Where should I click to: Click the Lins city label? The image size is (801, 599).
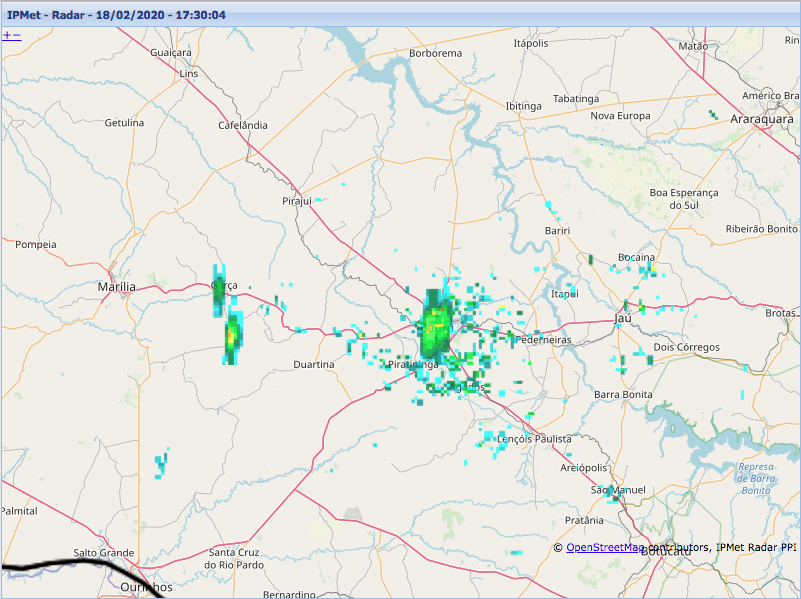(189, 74)
